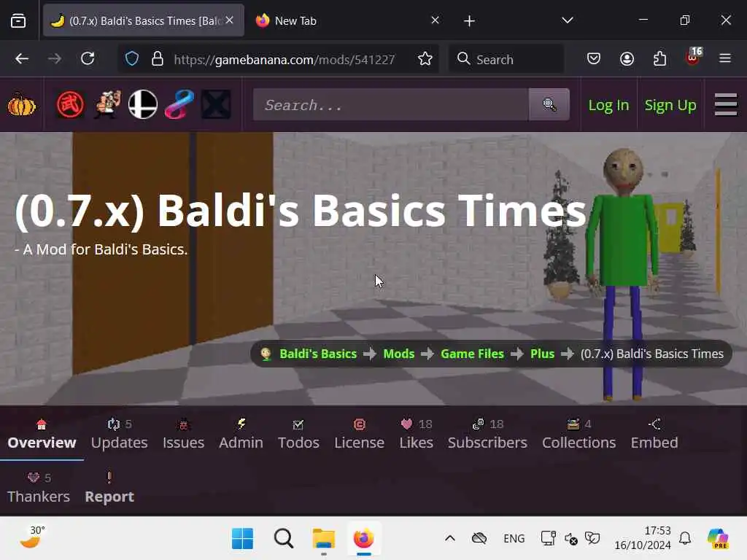View site security padlock info
Viewport: 747px width, 560px height.
(x=158, y=59)
